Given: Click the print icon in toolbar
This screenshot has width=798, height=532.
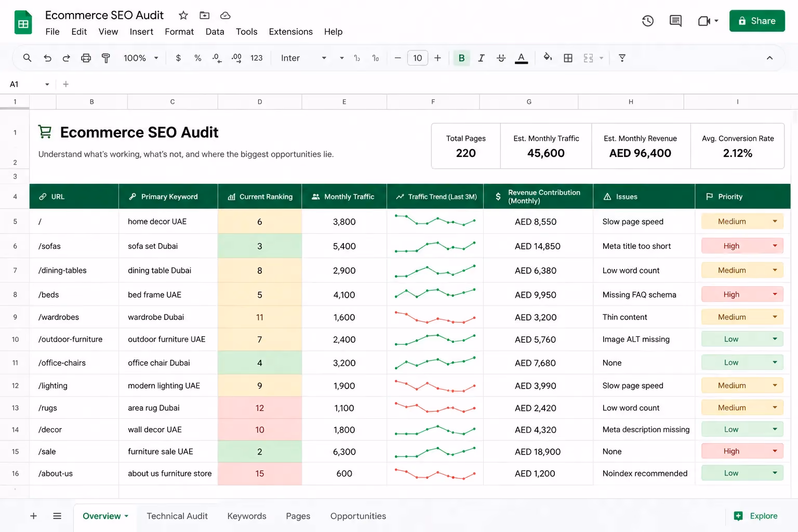Looking at the screenshot, I should coord(86,58).
